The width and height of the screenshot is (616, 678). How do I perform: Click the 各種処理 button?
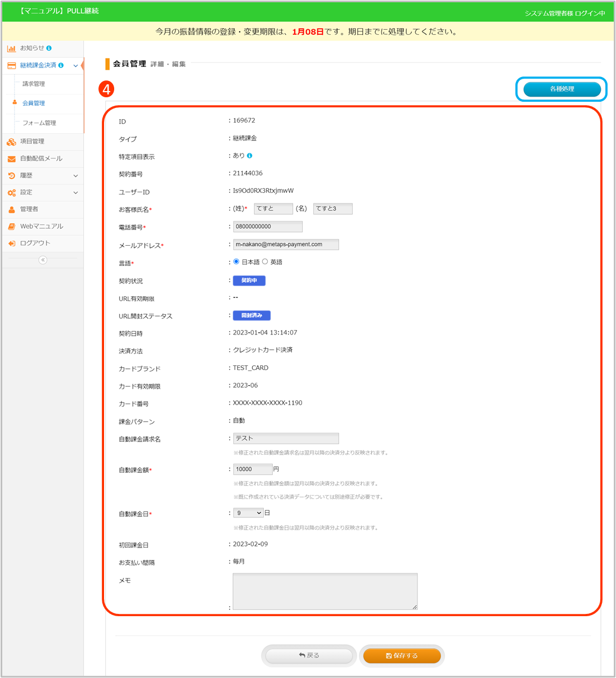561,89
